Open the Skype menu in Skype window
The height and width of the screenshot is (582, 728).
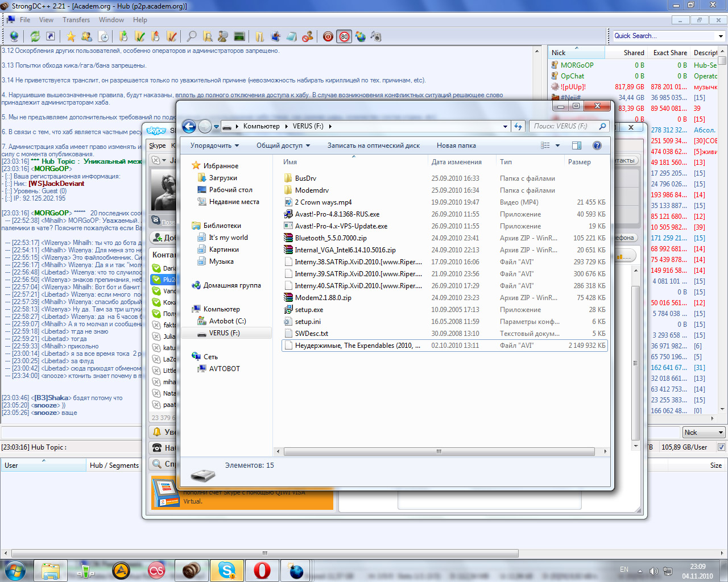pos(158,145)
